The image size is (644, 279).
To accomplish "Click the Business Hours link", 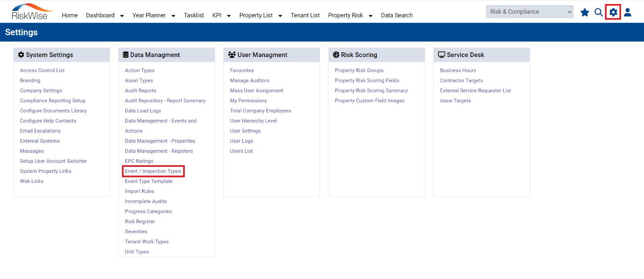I will tap(458, 70).
